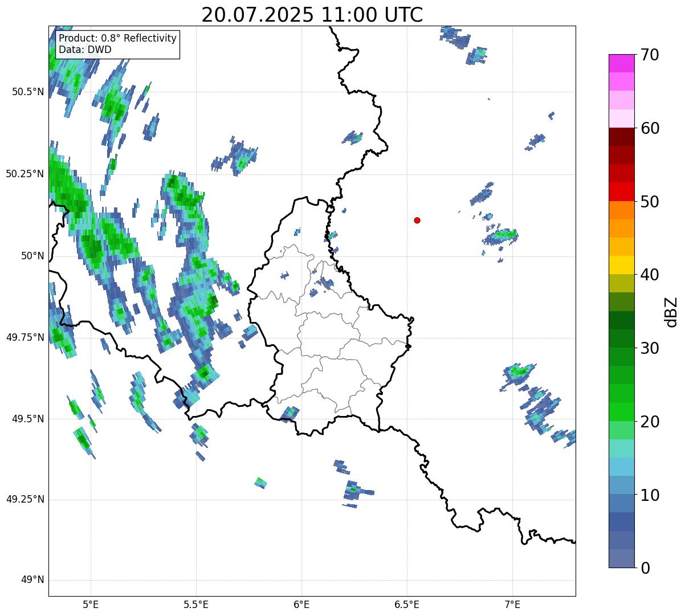This screenshot has height=616, width=685.
Task: Click the 5.5°E longitude label
Action: (196, 604)
